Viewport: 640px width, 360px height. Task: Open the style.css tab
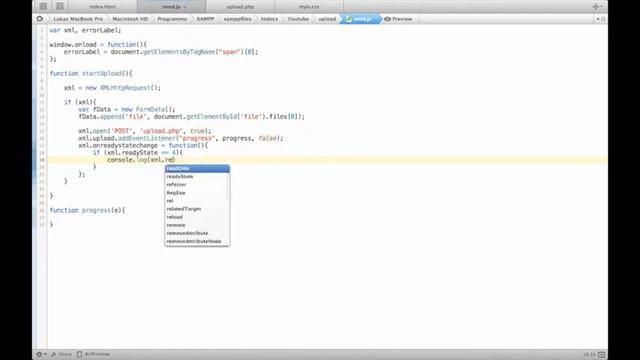pos(309,7)
